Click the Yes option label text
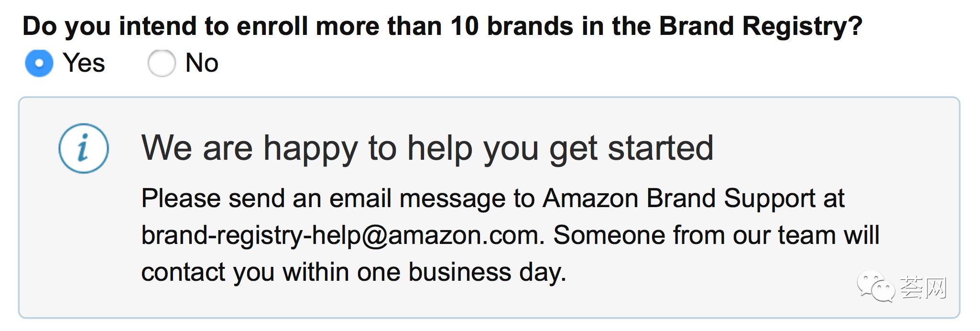This screenshot has height=331, width=980. [84, 63]
